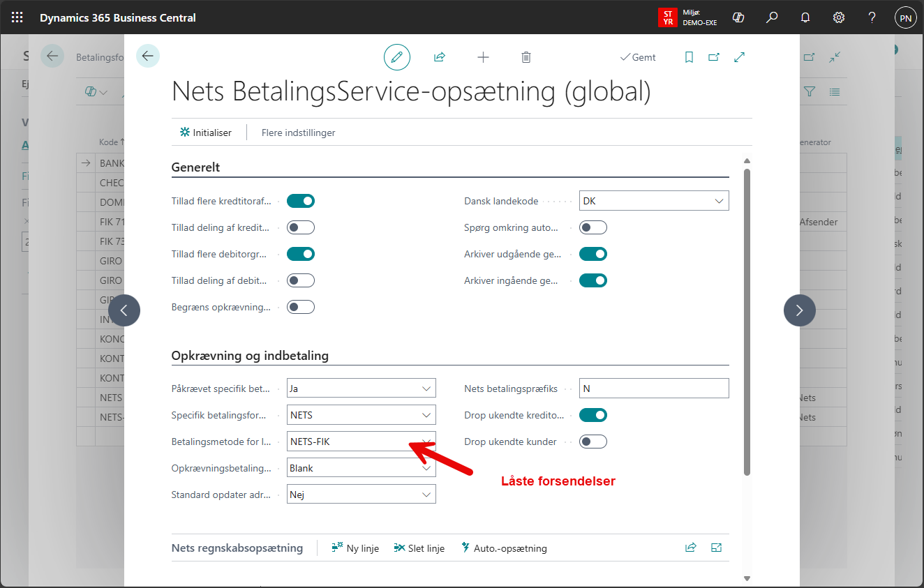
Task: Click the share icon in page header
Action: coord(440,57)
